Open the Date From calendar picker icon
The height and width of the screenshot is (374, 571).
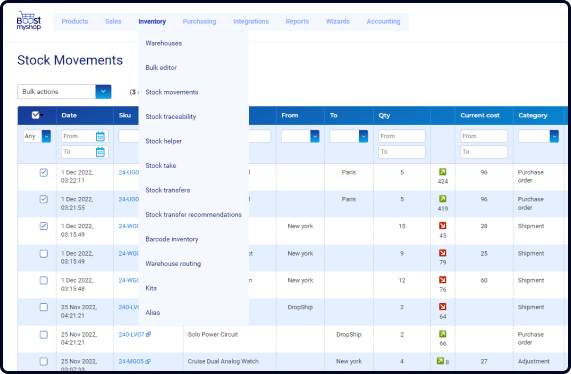click(100, 136)
